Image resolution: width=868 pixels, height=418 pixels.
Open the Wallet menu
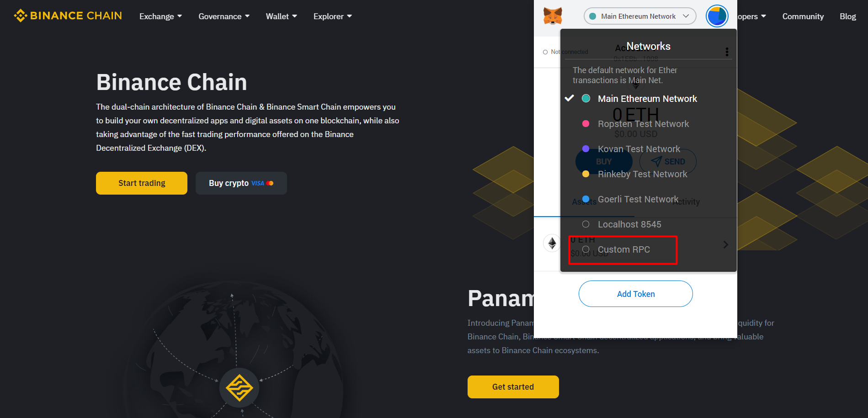pos(281,16)
